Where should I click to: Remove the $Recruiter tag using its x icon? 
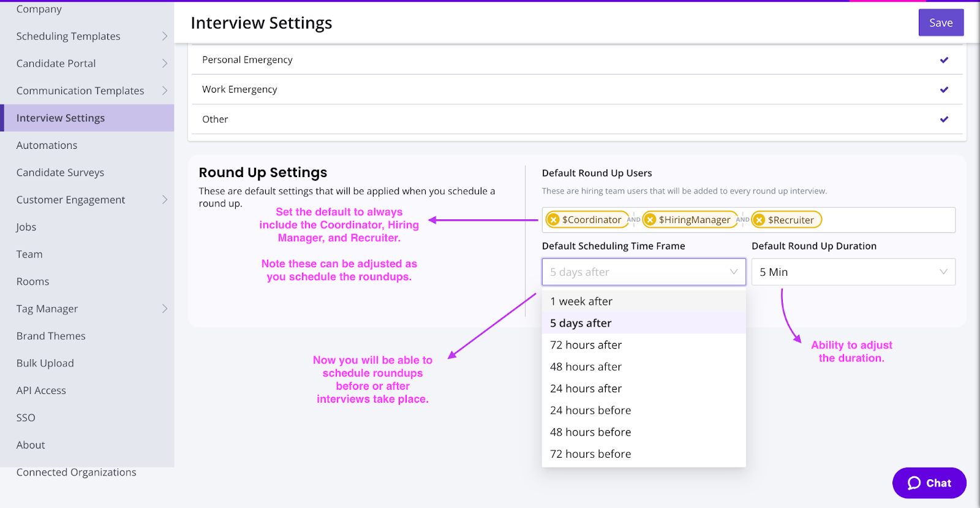[x=759, y=220]
